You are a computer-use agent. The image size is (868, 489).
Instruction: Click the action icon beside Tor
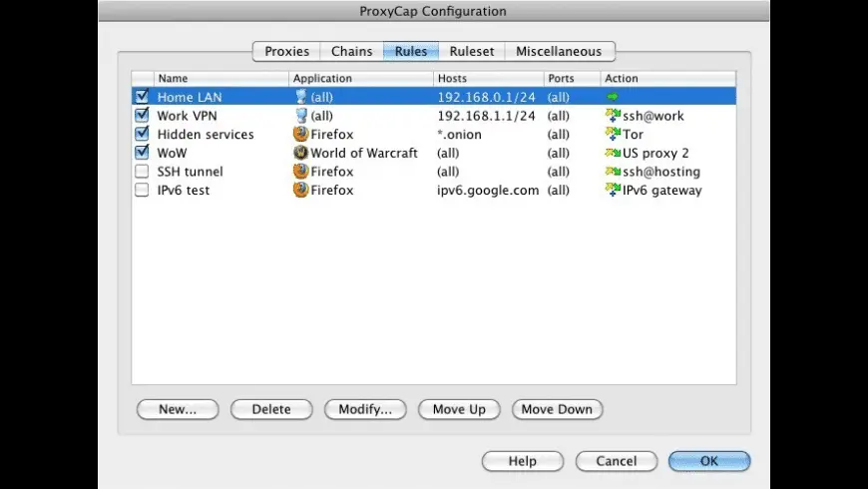[613, 134]
